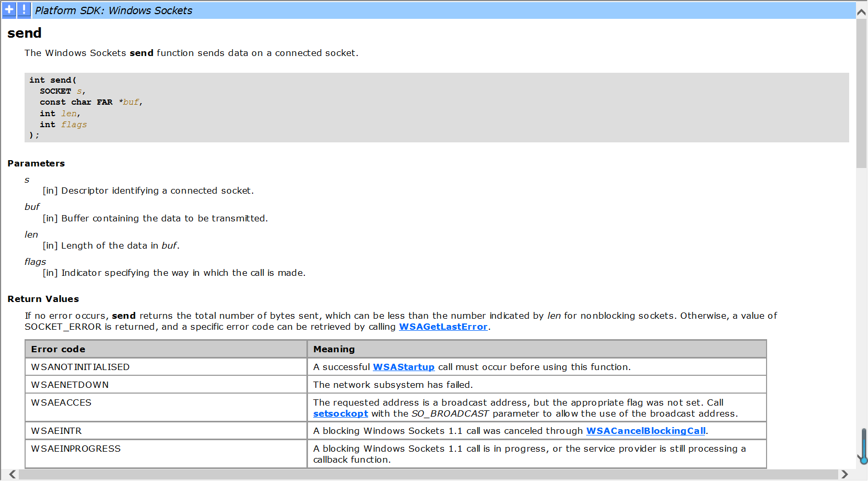
Task: Click the plus expand icon in header
Action: (9, 9)
